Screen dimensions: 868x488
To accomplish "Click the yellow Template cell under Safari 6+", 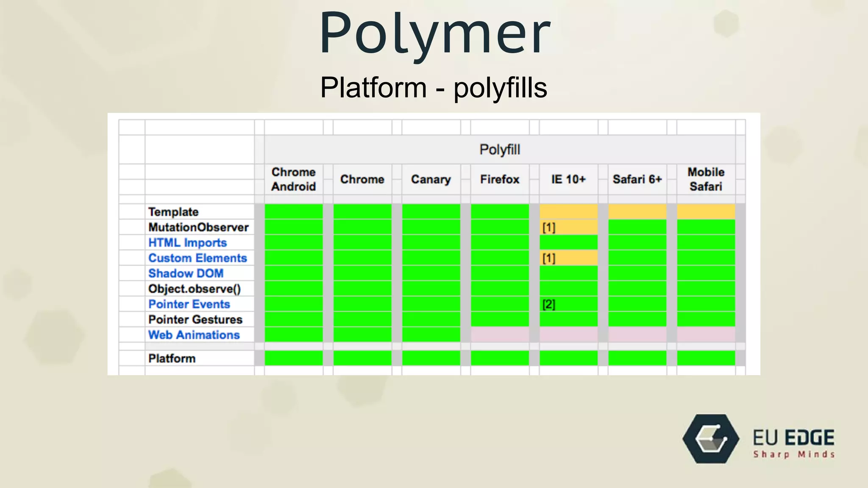I will tap(637, 211).
